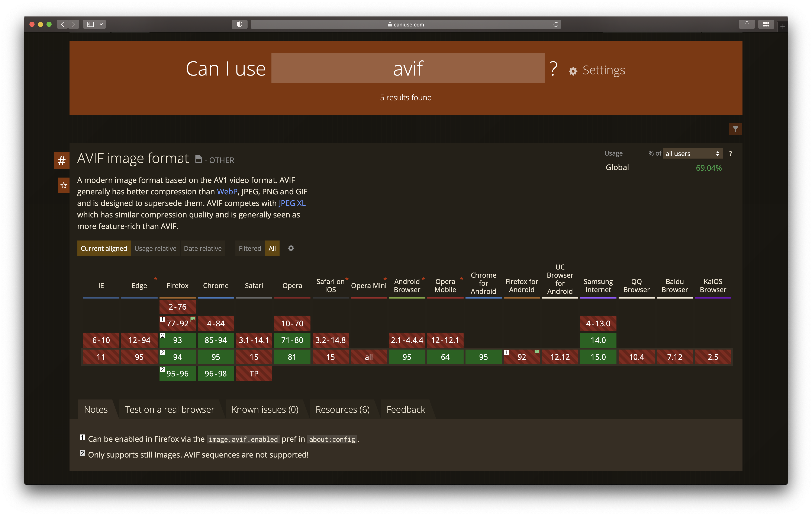This screenshot has height=516, width=812.
Task: Open the sidebar options dropdown arrow
Action: point(101,24)
